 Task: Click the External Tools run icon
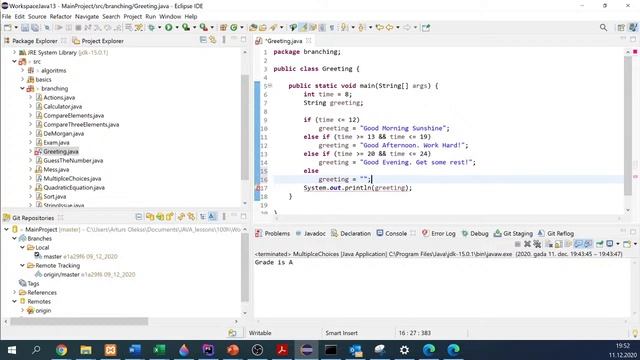[x=204, y=27]
